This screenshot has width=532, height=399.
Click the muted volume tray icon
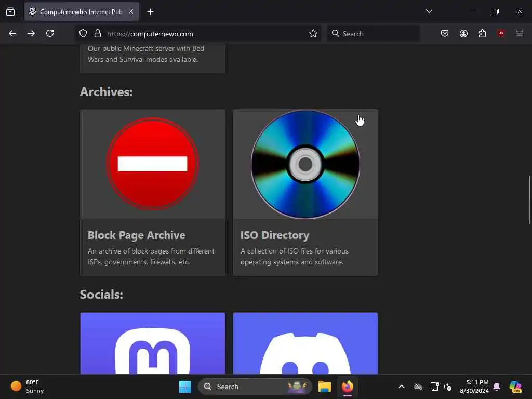coord(448,387)
